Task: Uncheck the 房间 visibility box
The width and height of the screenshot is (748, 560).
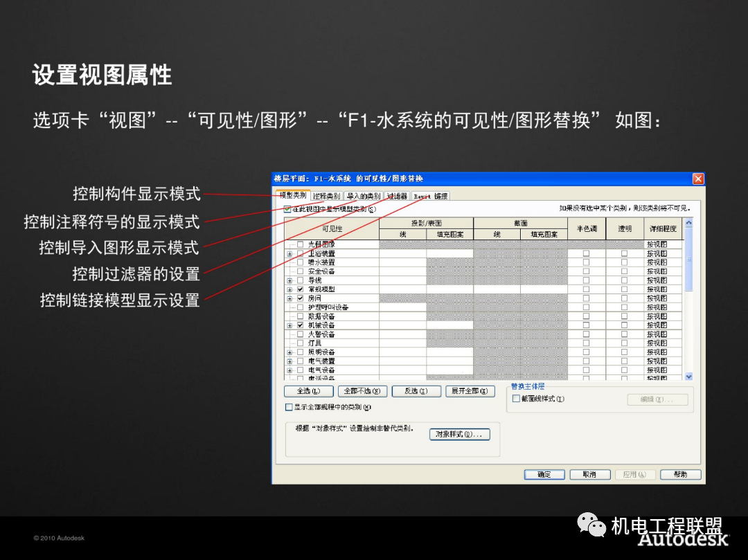Action: coord(300,298)
